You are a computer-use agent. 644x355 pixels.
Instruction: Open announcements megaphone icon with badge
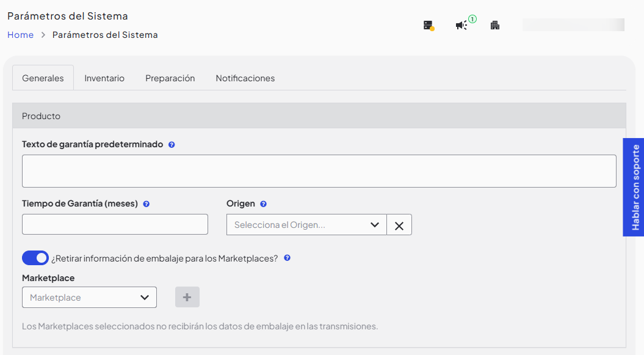[x=465, y=24]
